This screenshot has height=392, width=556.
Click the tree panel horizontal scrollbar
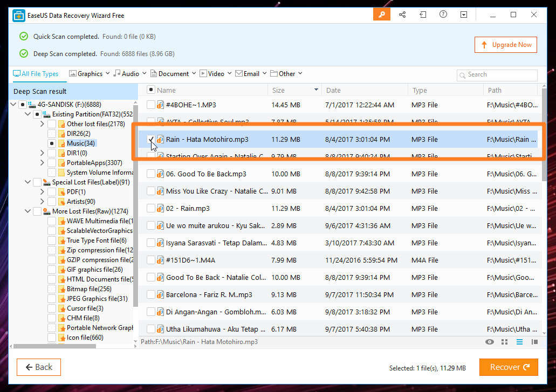[x=54, y=346]
